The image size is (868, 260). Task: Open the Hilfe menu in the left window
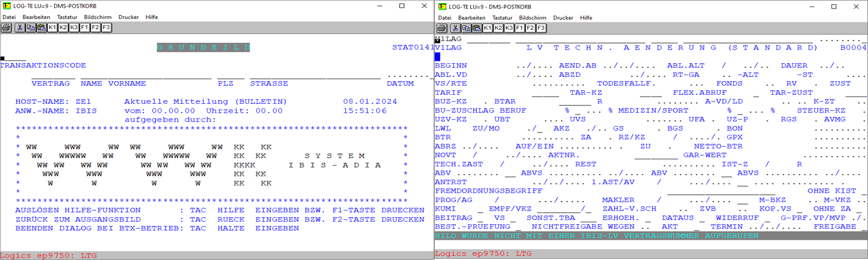[x=152, y=17]
